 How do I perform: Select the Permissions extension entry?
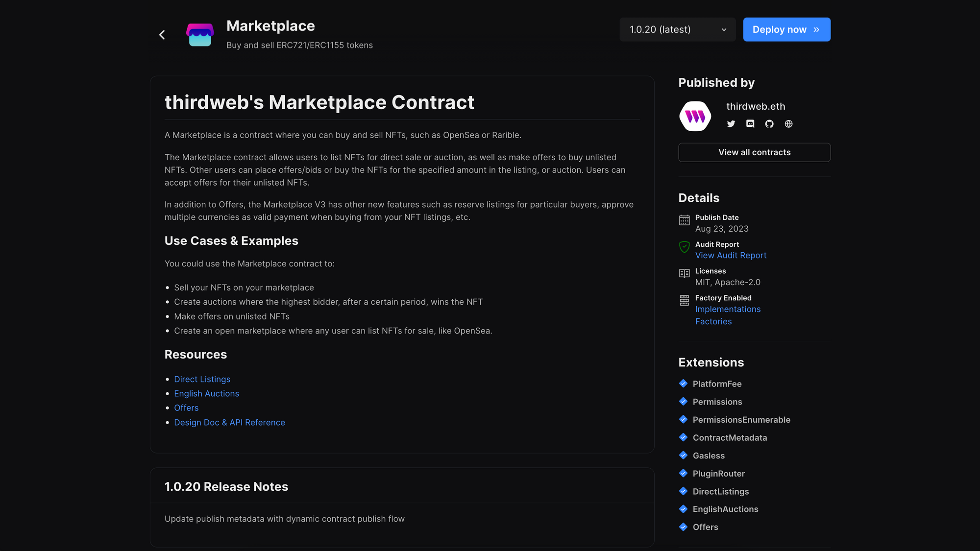[x=717, y=402]
